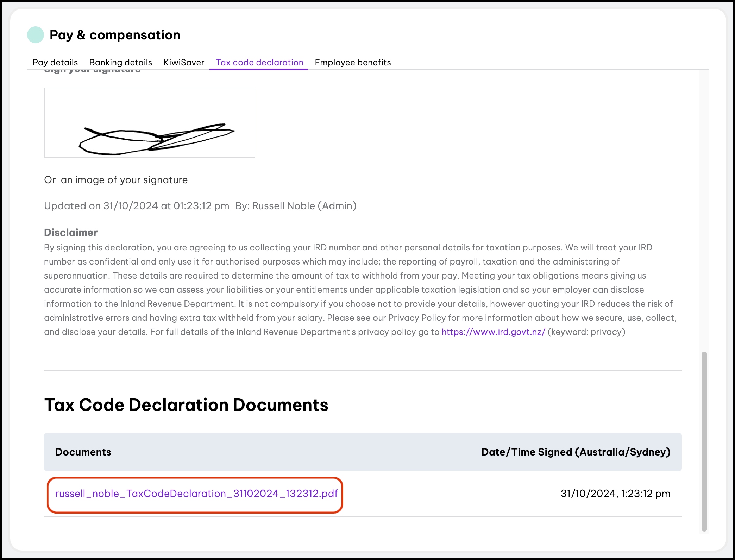Select the Tax code declaration tab
Viewport: 735px width, 560px height.
click(259, 62)
